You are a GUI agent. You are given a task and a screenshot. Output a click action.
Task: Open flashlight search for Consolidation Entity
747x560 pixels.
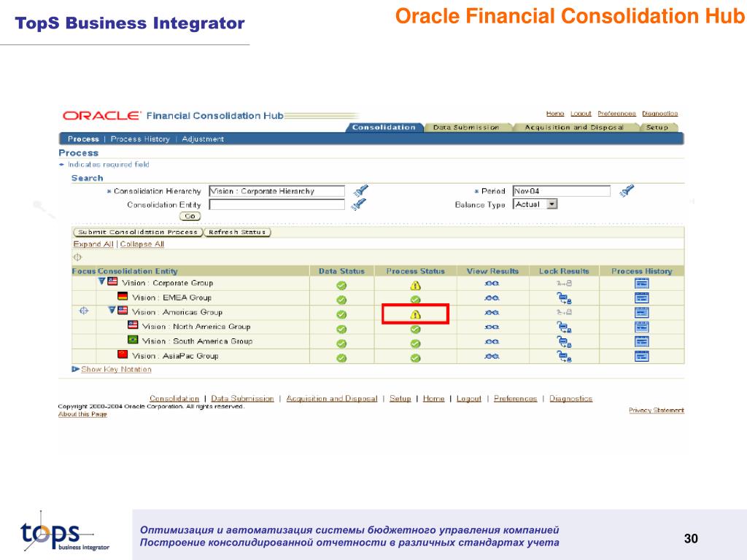point(358,204)
